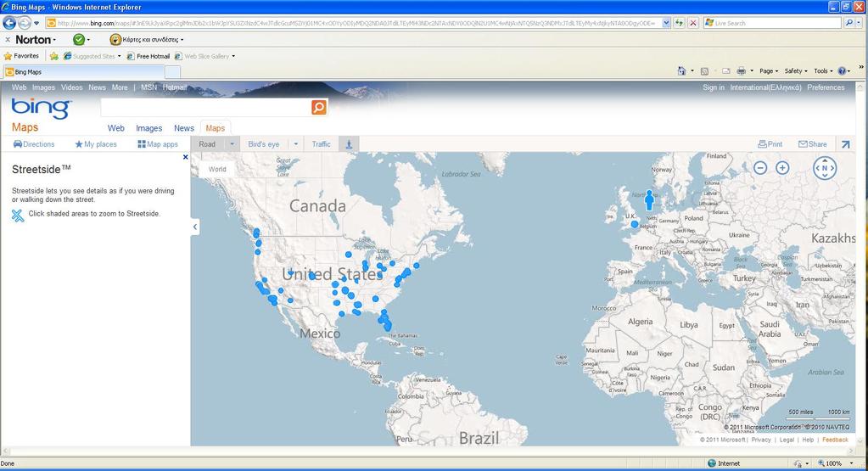Click the address bar URL field
Viewport: 868px width, 471px height.
(x=353, y=23)
